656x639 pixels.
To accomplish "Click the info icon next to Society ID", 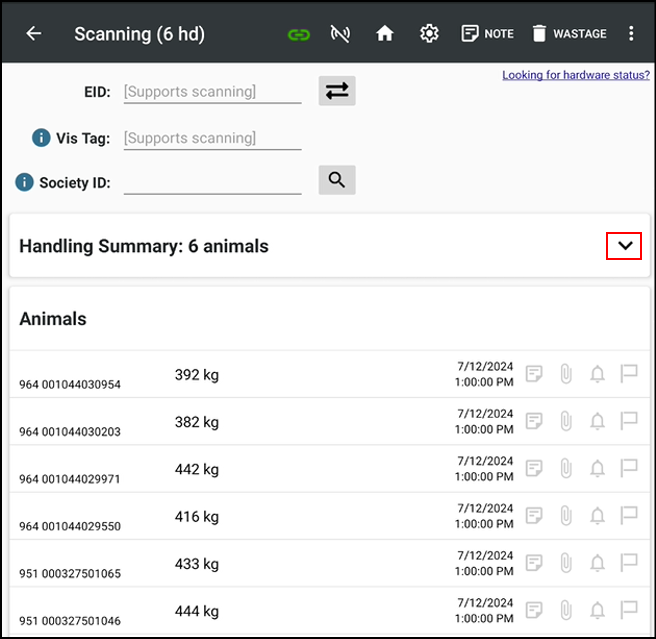I will (x=25, y=182).
